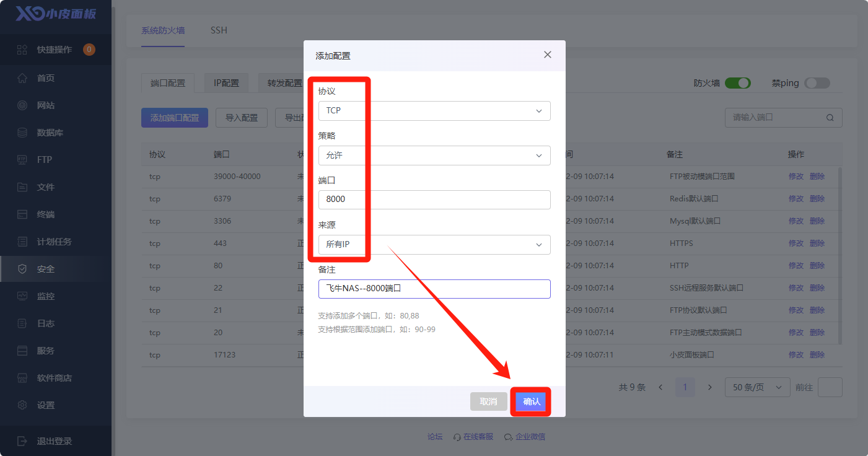The height and width of the screenshot is (456, 868).
Task: Open the Scheduled Tasks (计划任务) icon
Action: point(22,242)
